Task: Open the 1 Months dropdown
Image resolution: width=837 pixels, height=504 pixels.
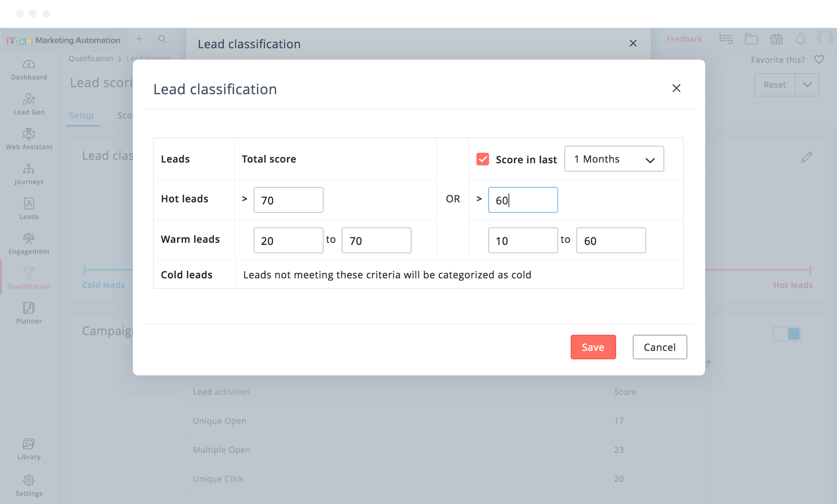Action: click(614, 159)
